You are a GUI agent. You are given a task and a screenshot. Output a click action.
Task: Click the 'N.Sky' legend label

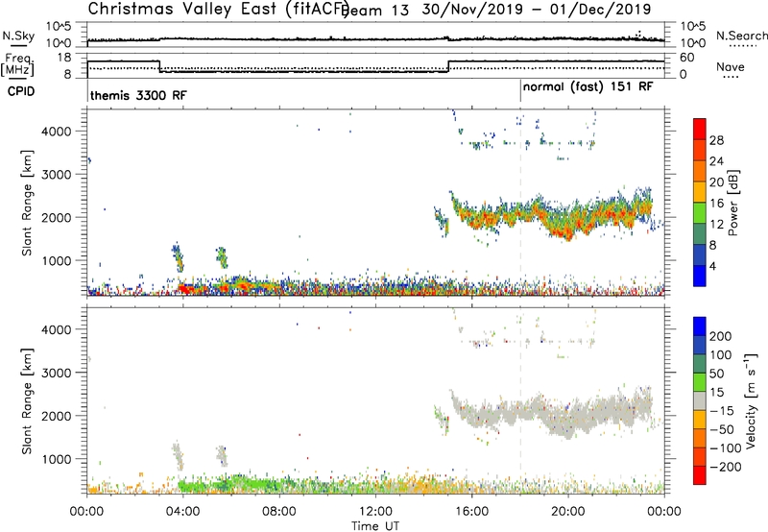(18, 36)
